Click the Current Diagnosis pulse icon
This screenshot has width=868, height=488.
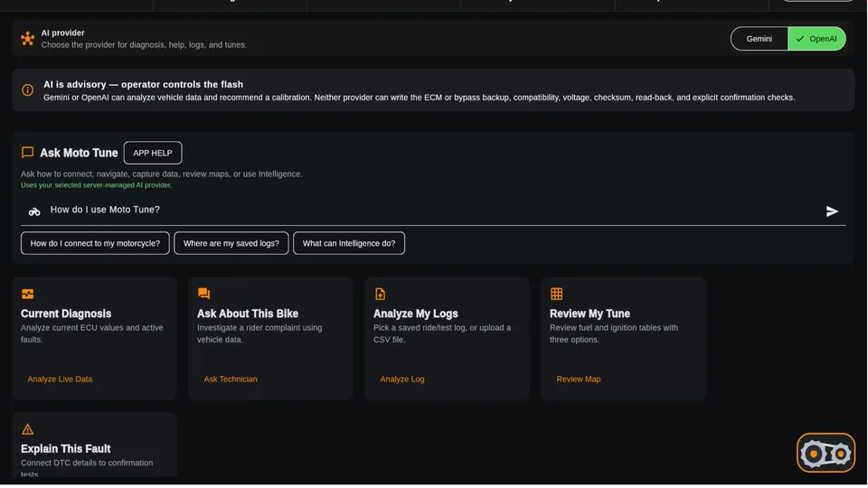pyautogui.click(x=27, y=294)
